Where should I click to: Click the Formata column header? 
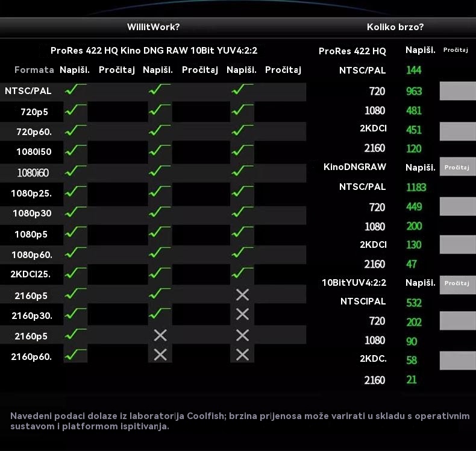[x=34, y=70]
